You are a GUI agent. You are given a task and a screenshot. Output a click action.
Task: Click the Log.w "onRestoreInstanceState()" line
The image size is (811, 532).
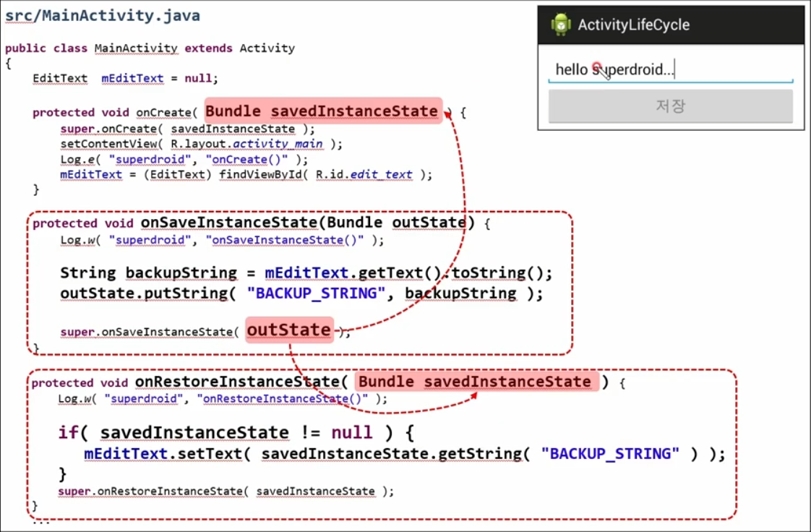pos(223,398)
